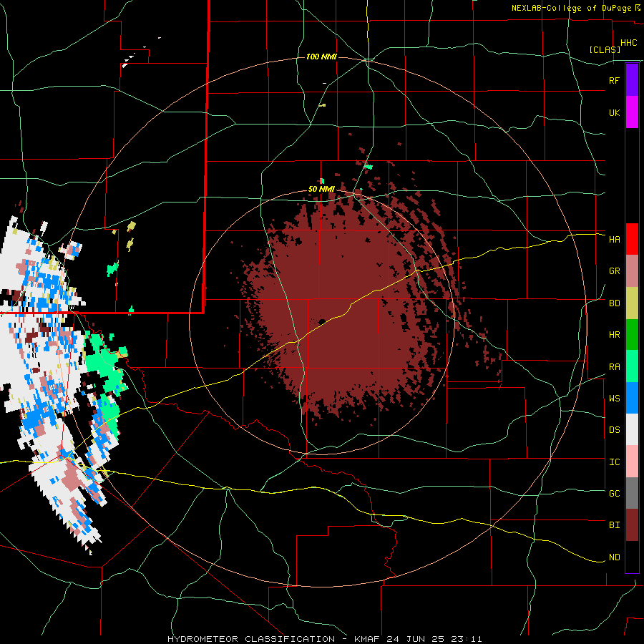This screenshot has width=644, height=644.
Task: Click the RA legend label
Action: [x=614, y=367]
